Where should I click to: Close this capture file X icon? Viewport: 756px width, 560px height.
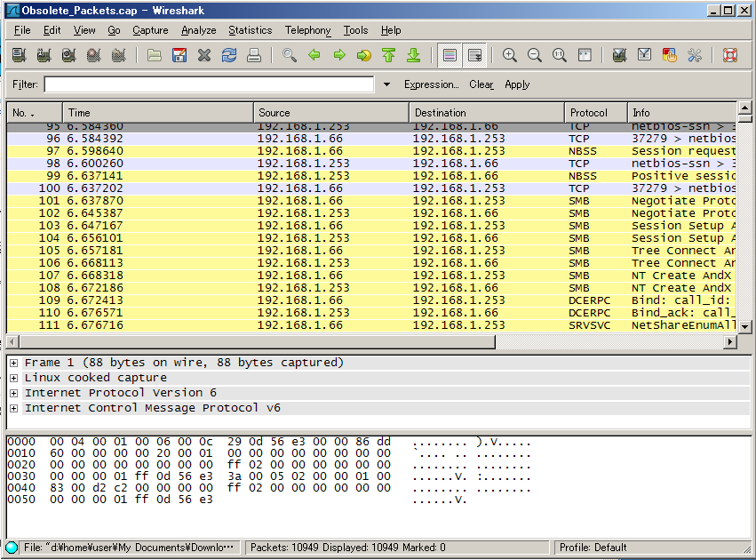pos(204,55)
